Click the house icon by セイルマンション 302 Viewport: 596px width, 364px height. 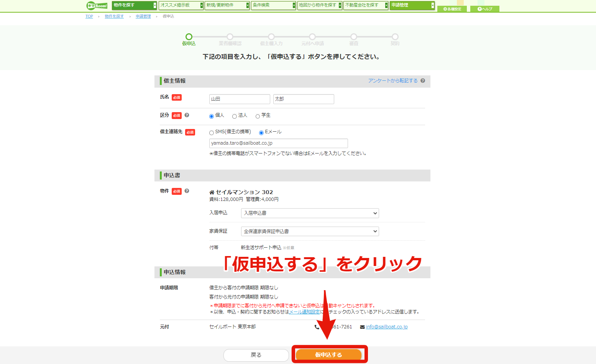212,193
